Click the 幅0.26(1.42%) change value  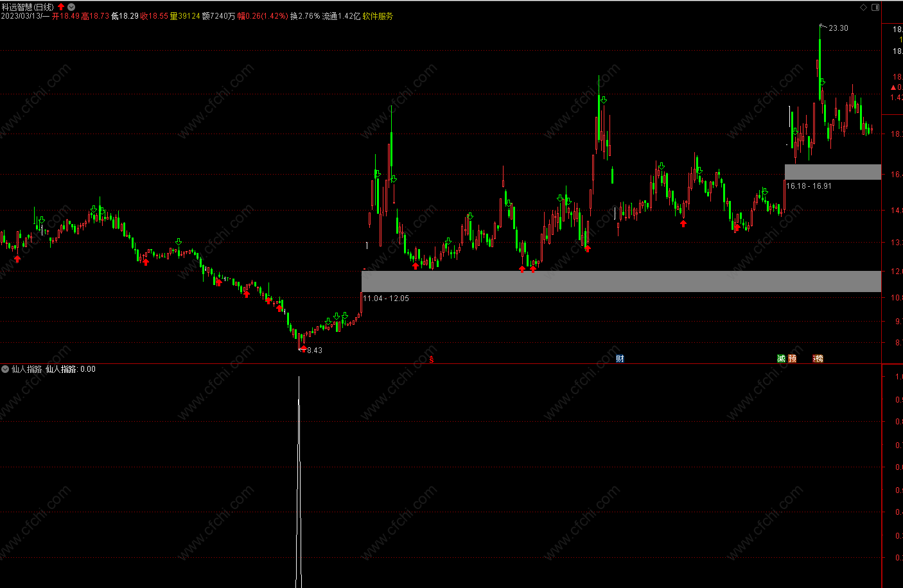click(x=263, y=16)
